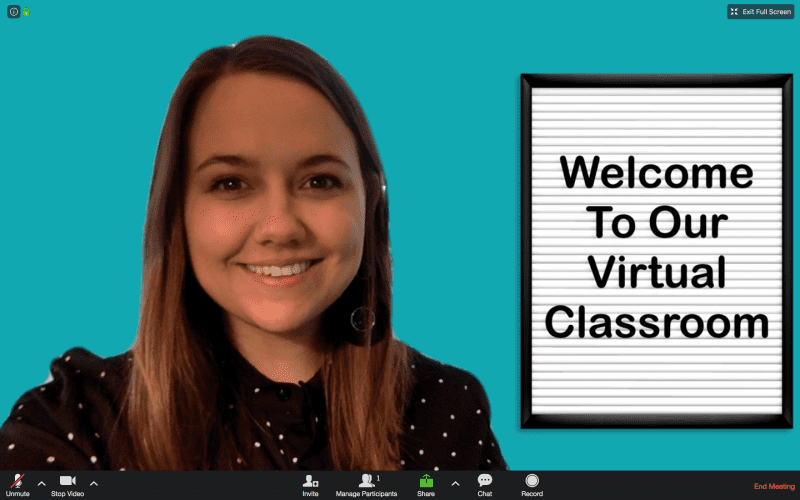Stop the video camera
Viewport: 800px width, 500px height.
pos(67,481)
